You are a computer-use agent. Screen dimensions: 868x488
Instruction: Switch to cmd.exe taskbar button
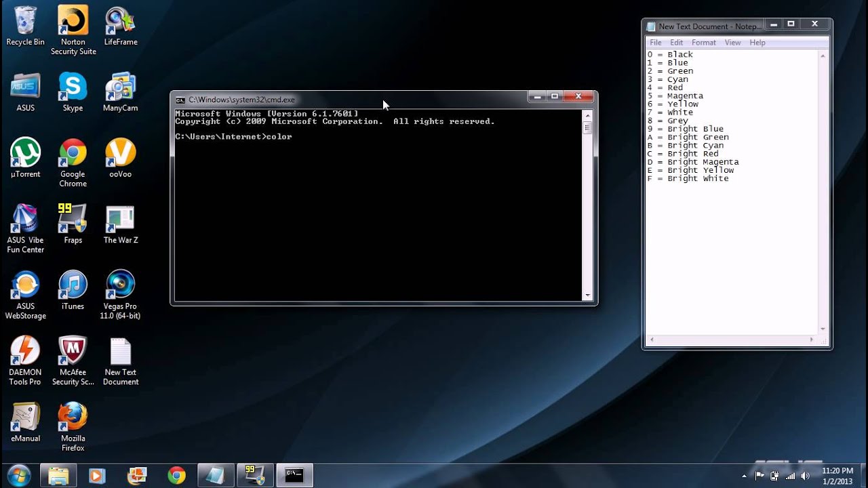tap(294, 475)
